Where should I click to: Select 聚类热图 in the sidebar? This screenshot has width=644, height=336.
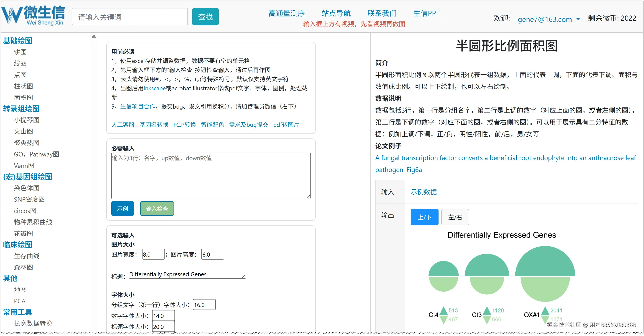click(x=26, y=143)
